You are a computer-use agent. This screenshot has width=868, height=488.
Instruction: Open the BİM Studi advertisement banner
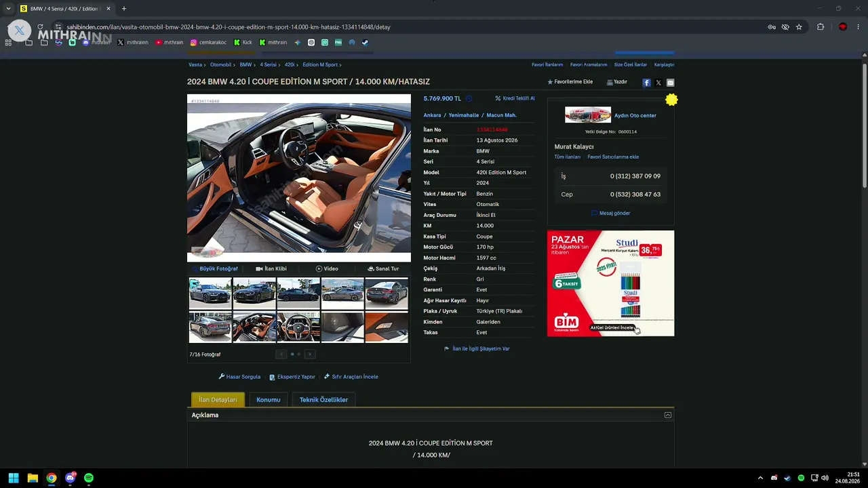click(611, 283)
